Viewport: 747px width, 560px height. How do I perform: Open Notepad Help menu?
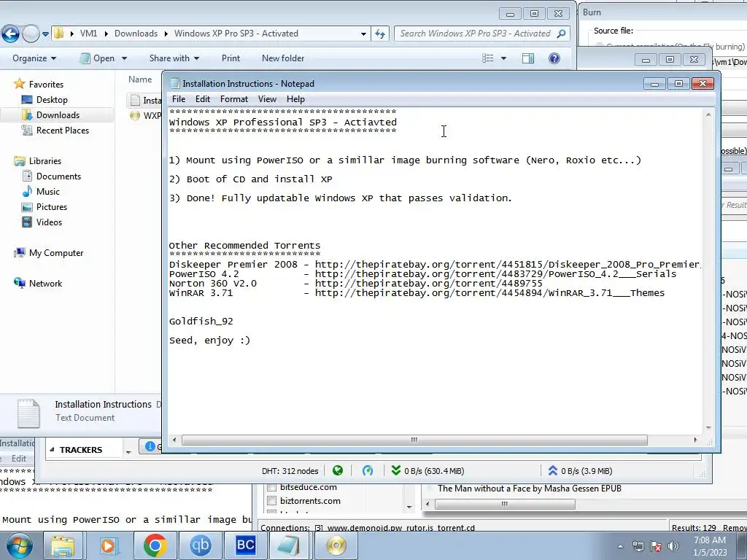[295, 99]
